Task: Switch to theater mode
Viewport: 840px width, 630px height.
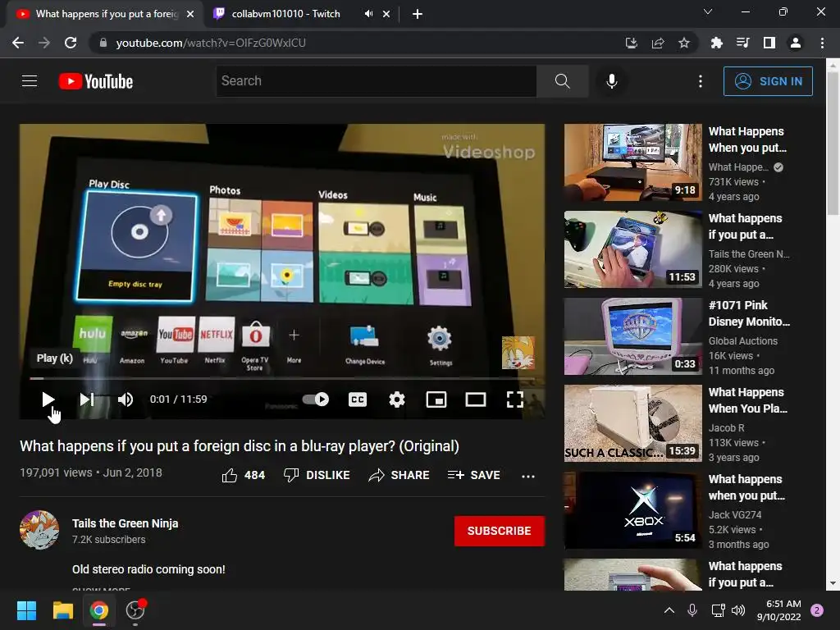Action: coord(475,399)
